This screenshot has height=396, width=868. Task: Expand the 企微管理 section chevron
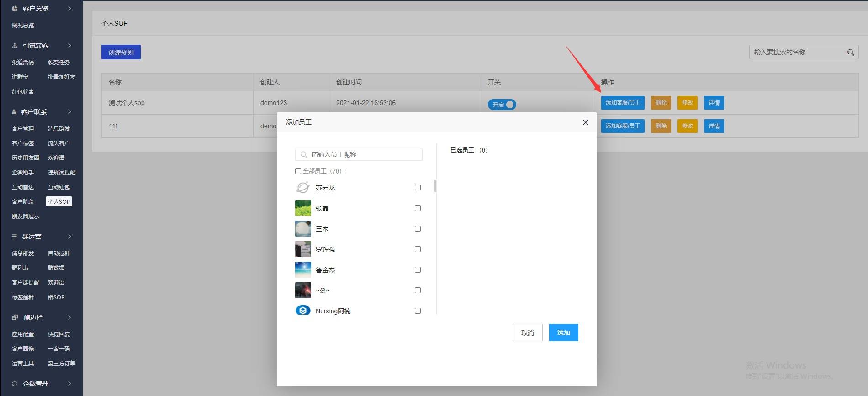click(x=69, y=384)
